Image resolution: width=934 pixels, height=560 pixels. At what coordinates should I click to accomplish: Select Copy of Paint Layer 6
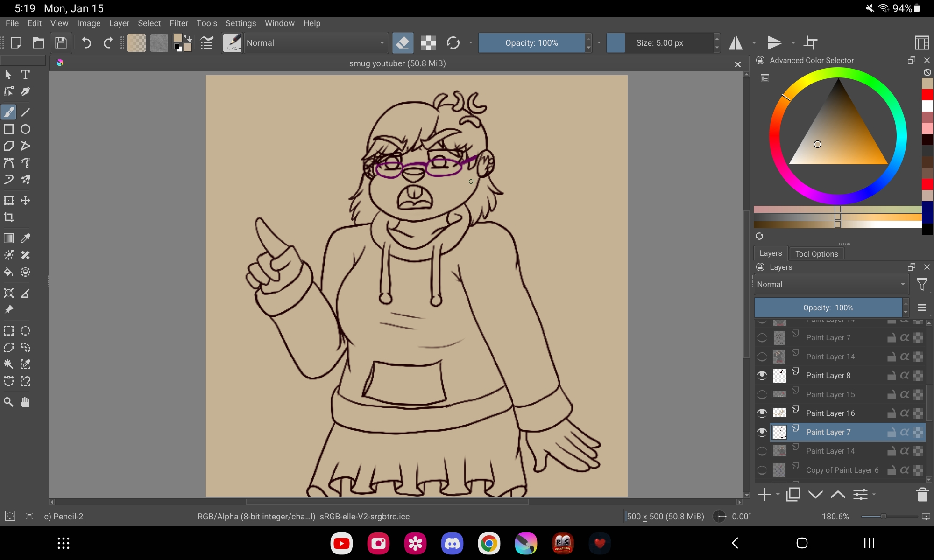(x=842, y=470)
